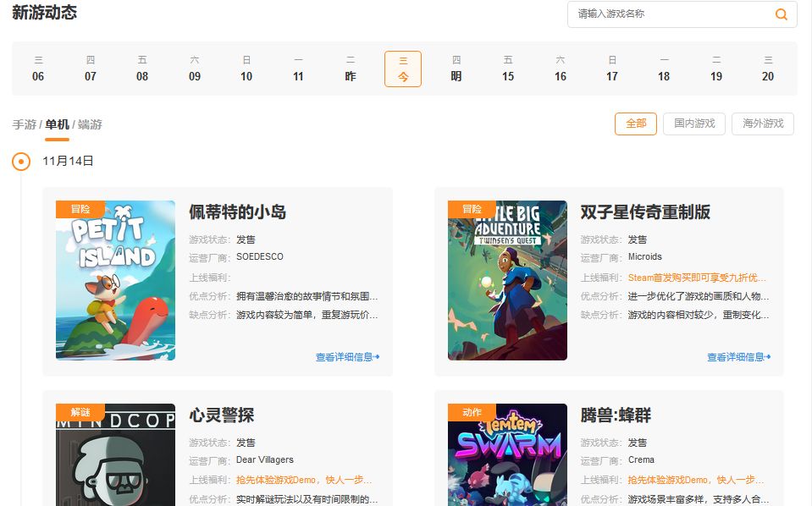Open the 双子星传奇重制版 game title
The image size is (812, 506).
click(645, 212)
